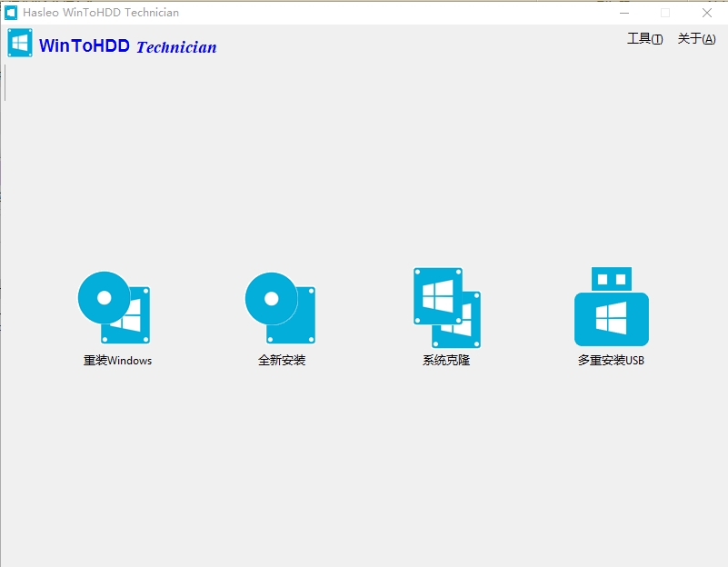Open the 关于(A) menu

696,38
